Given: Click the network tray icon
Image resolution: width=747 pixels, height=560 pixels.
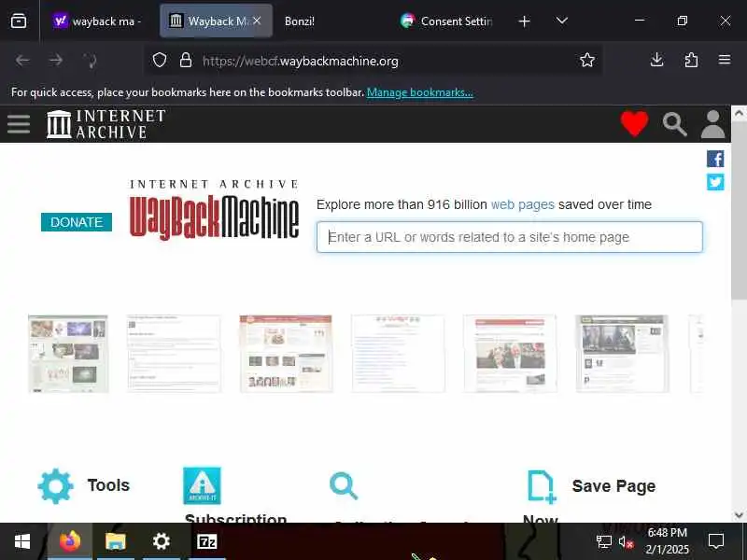Looking at the screenshot, I should pyautogui.click(x=603, y=542).
